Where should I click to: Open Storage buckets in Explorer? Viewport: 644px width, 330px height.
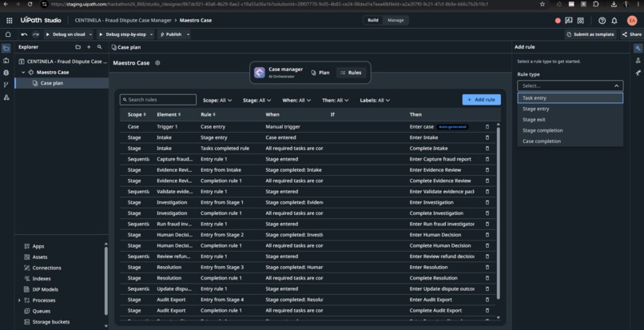[x=51, y=322]
